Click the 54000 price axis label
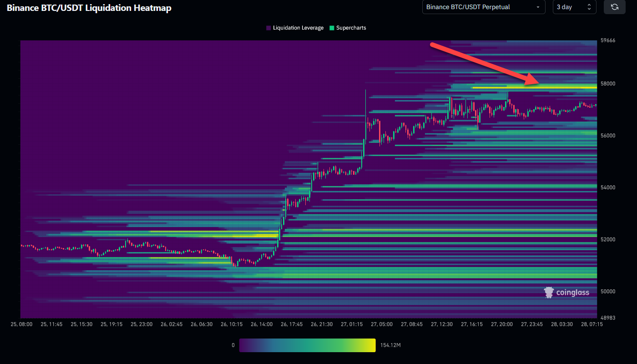The image size is (637, 364). 608,187
